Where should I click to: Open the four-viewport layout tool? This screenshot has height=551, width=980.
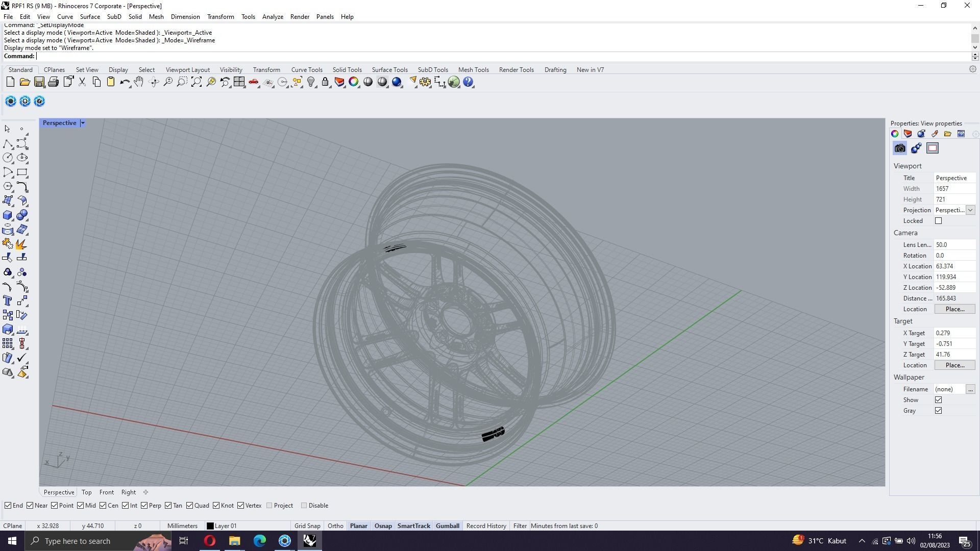(x=239, y=82)
